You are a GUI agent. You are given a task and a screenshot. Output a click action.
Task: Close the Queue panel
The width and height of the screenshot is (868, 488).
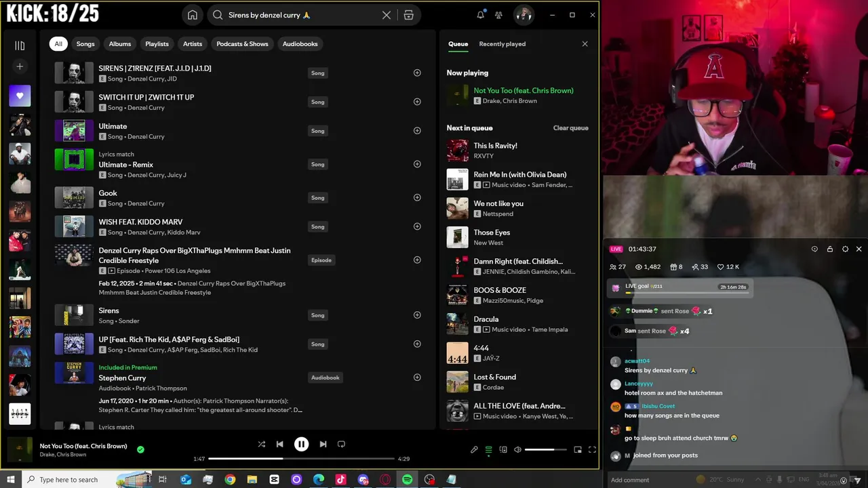click(585, 44)
